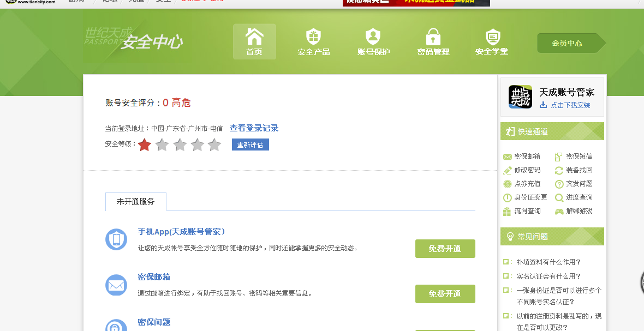The height and width of the screenshot is (331, 644).
Task: Click the fifth grey security-level star
Action: (214, 145)
